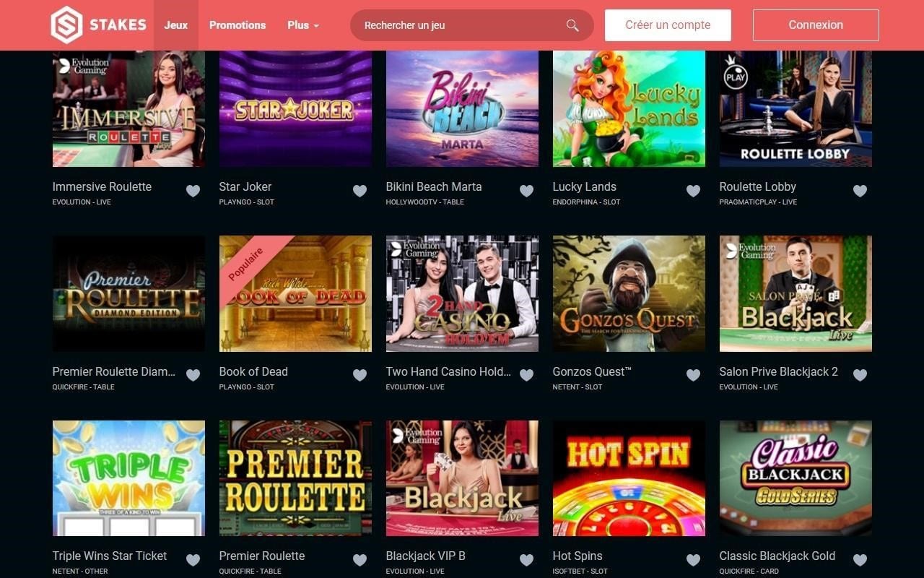
Task: Open the Classic Blackjack Gold Series thumbnail
Action: (796, 478)
